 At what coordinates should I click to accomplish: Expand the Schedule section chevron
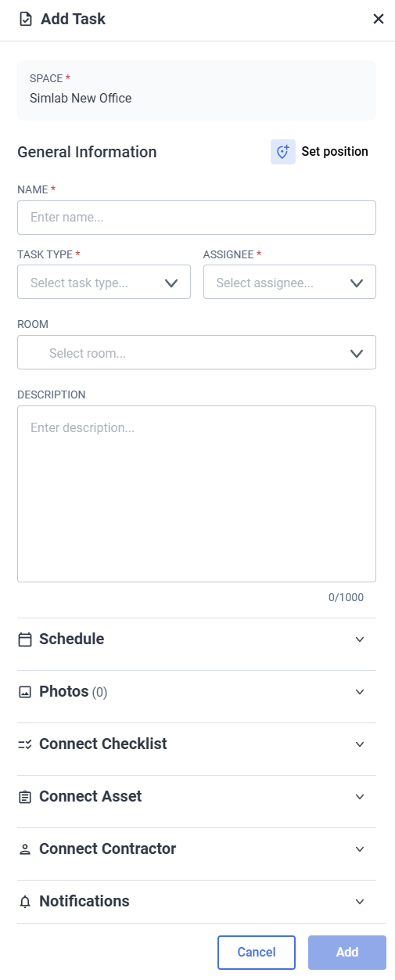pyautogui.click(x=360, y=640)
